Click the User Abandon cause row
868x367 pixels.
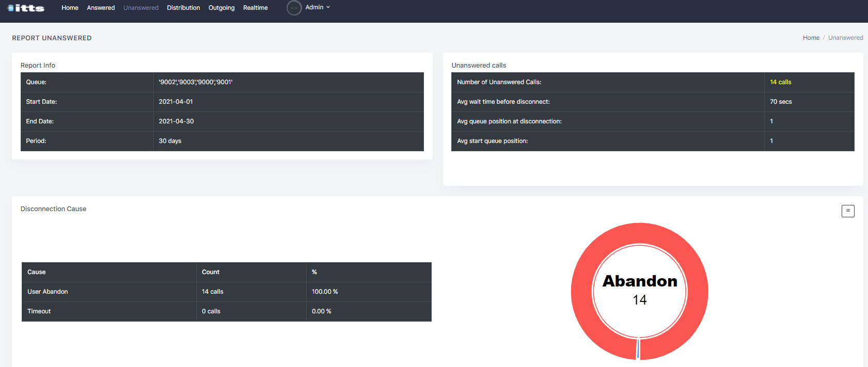point(227,292)
